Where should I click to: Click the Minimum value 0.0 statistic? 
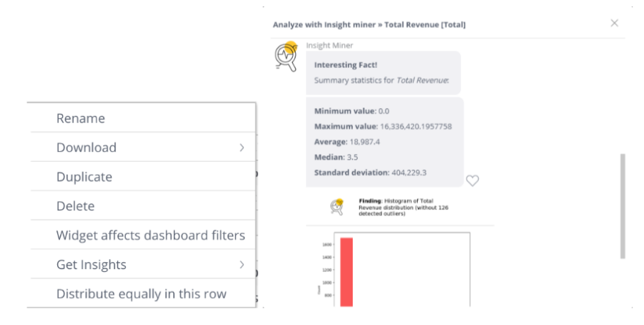coord(351,111)
